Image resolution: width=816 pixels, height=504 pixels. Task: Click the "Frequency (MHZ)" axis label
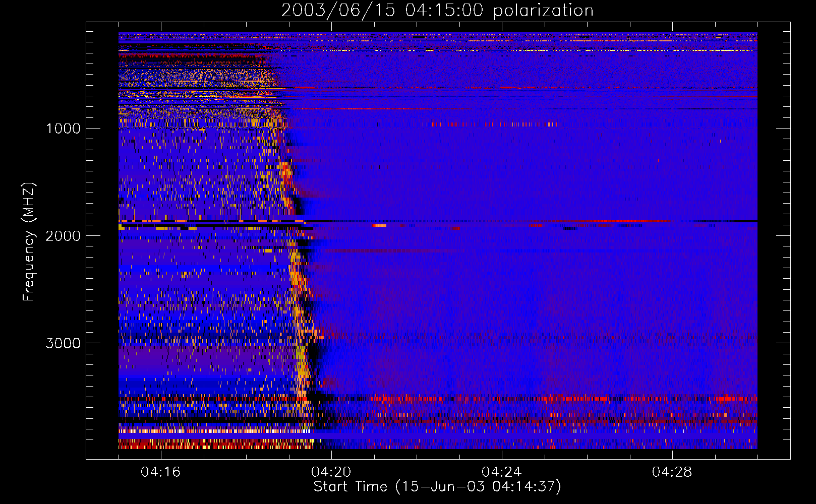tap(29, 242)
